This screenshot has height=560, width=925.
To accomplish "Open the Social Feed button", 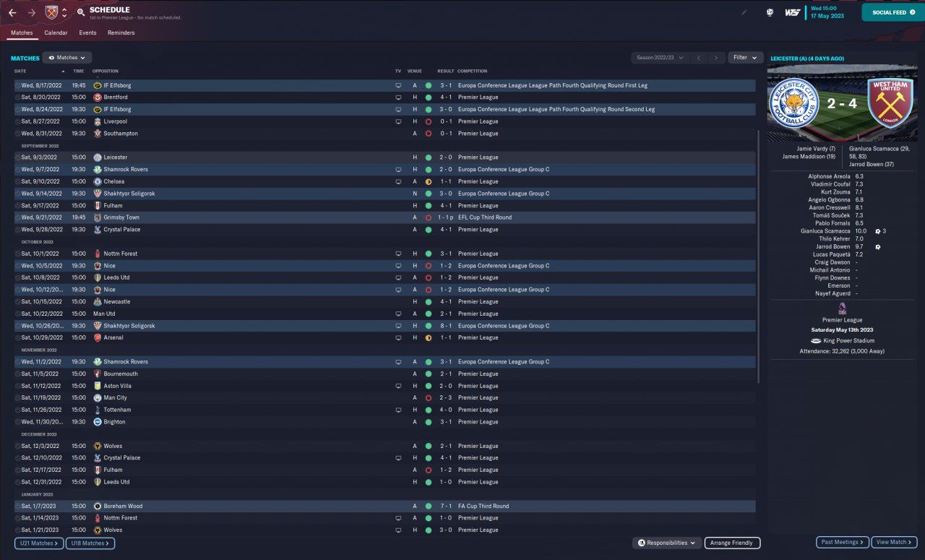I will [893, 12].
